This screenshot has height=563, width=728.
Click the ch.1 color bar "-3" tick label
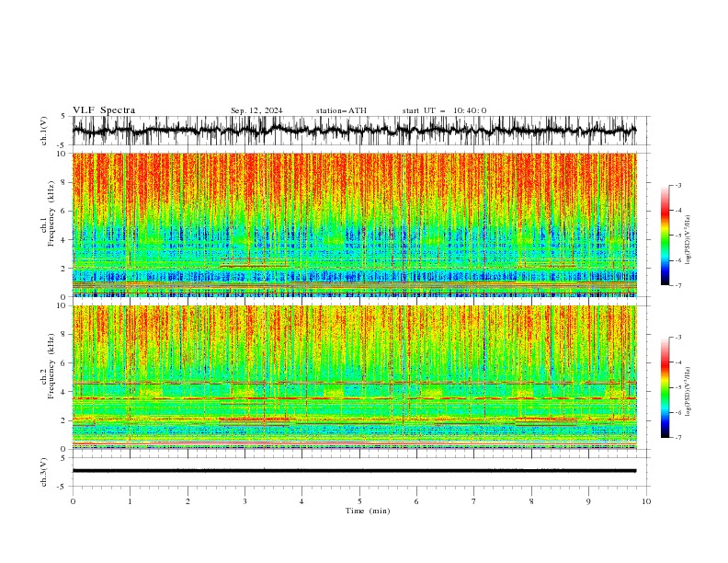pos(678,185)
